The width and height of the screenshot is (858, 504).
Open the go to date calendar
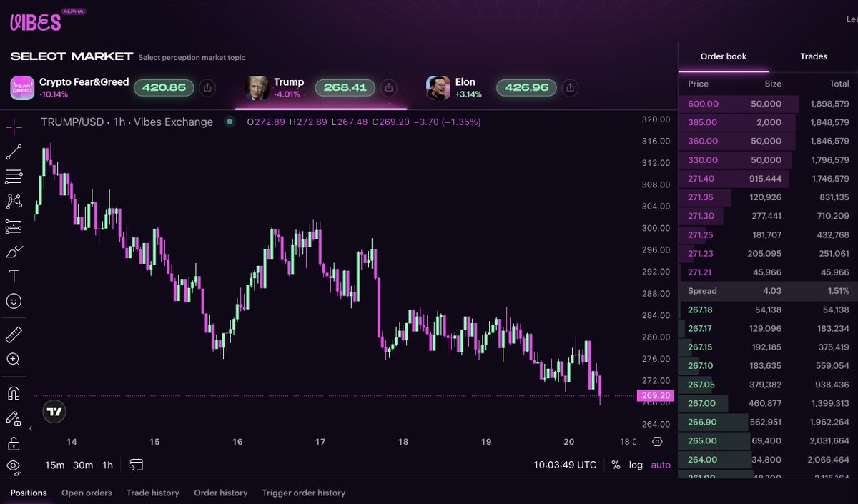136,465
